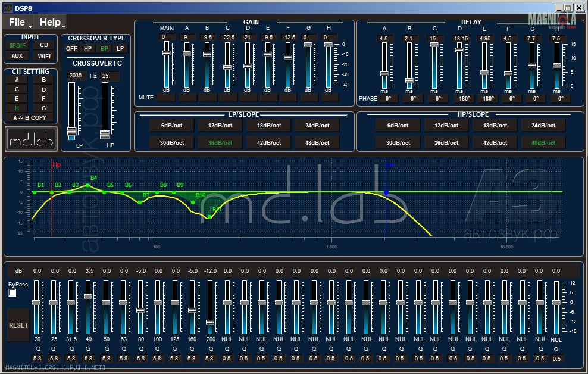Click the Q field under the 20 Hz band
Screen dimensions: 588x374
pyautogui.click(x=37, y=359)
